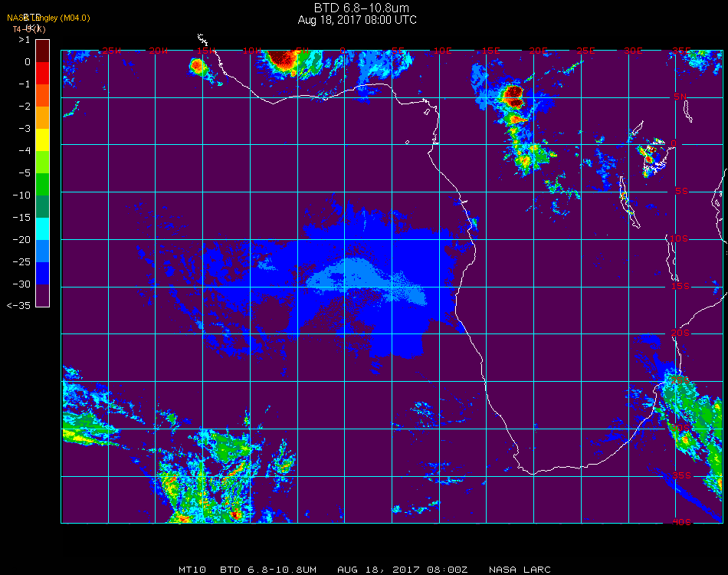Click the '25E' longitude label
The height and width of the screenshot is (575, 728).
pos(585,51)
